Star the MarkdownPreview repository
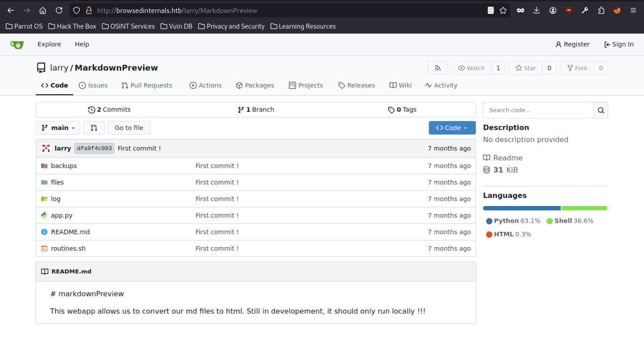644x349 pixels. click(525, 68)
